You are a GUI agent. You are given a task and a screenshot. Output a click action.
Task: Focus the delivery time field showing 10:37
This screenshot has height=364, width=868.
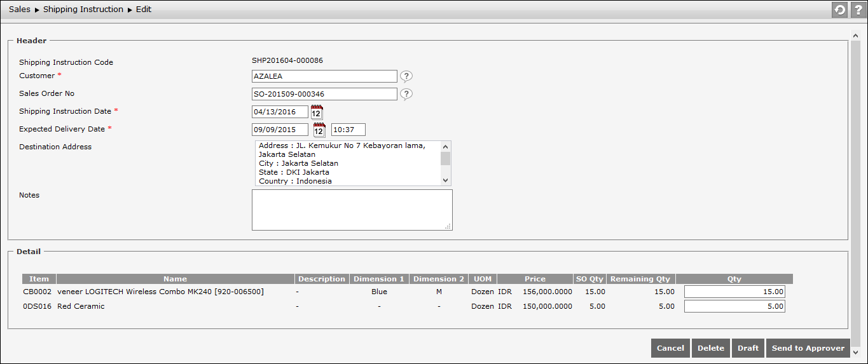click(x=348, y=130)
